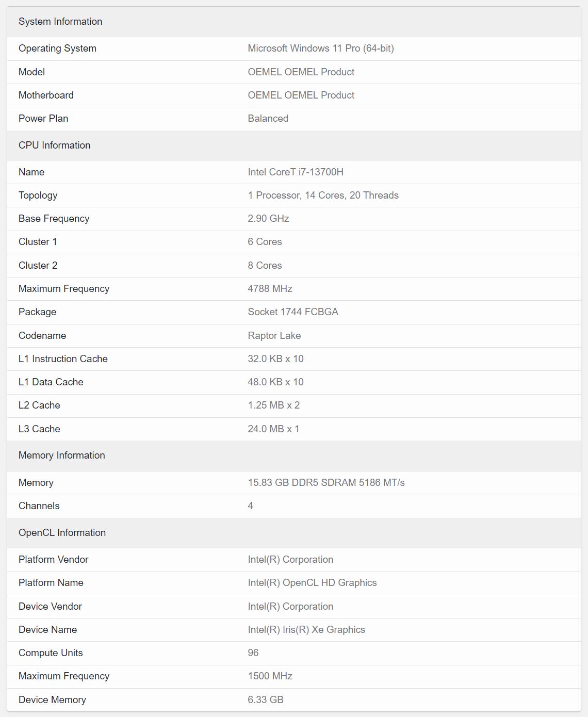Select the Socket 1744 FCBGA package value
The width and height of the screenshot is (588, 717).
click(x=292, y=312)
